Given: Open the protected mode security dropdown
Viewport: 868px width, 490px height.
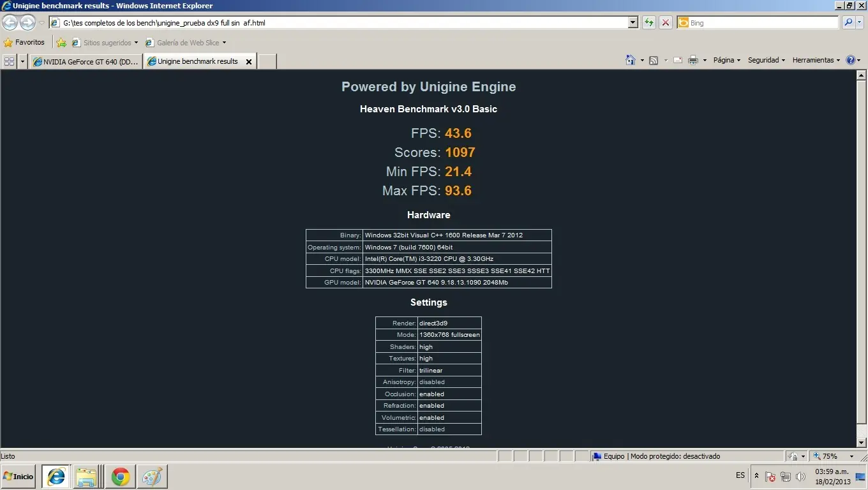Looking at the screenshot, I should [x=803, y=457].
